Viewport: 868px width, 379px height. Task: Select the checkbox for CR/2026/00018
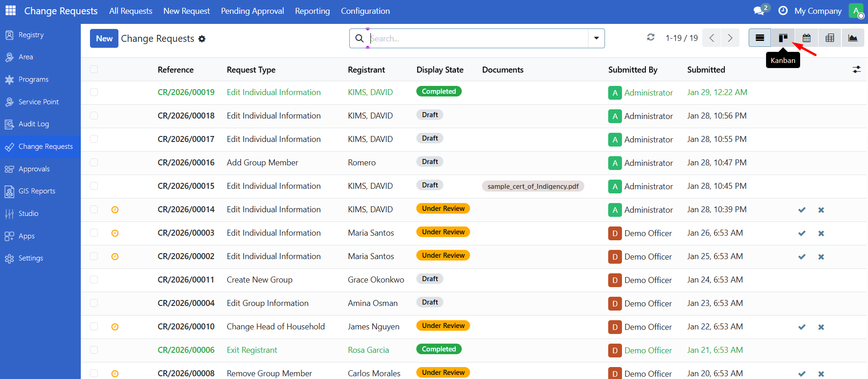[x=94, y=116]
